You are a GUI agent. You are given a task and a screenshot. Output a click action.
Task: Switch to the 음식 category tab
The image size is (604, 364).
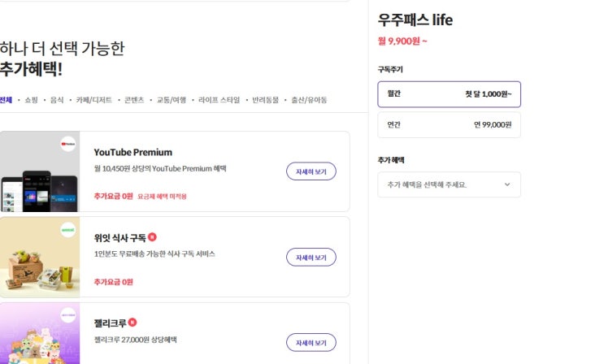click(x=57, y=100)
